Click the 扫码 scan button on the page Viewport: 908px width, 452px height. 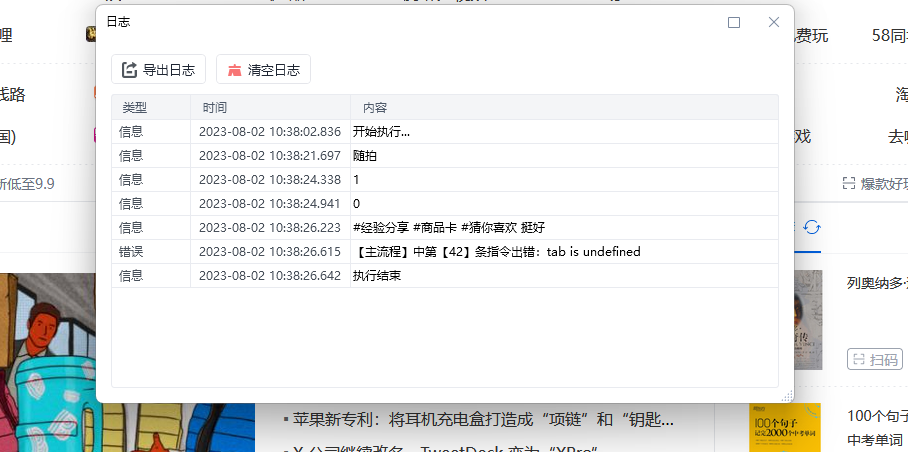coord(875,359)
